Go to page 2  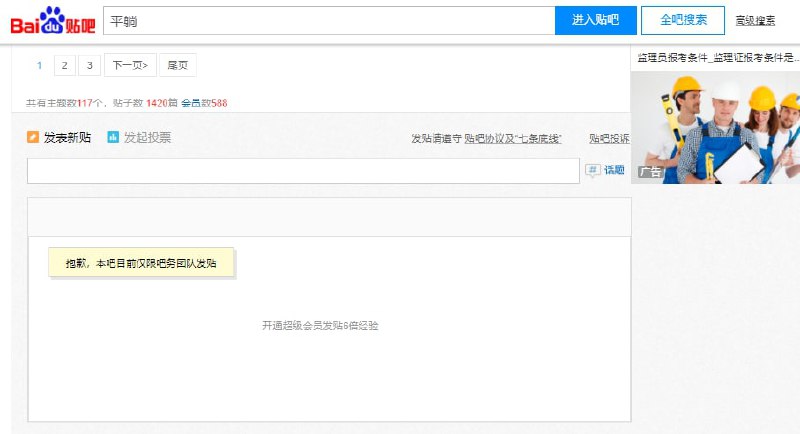(x=65, y=65)
